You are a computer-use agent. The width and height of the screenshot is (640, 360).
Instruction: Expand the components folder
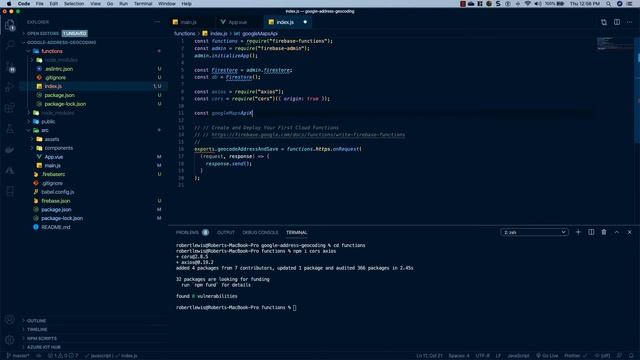[x=58, y=148]
